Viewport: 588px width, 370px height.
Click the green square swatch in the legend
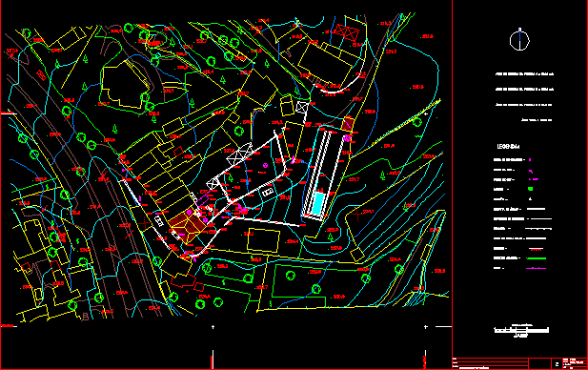click(x=530, y=189)
